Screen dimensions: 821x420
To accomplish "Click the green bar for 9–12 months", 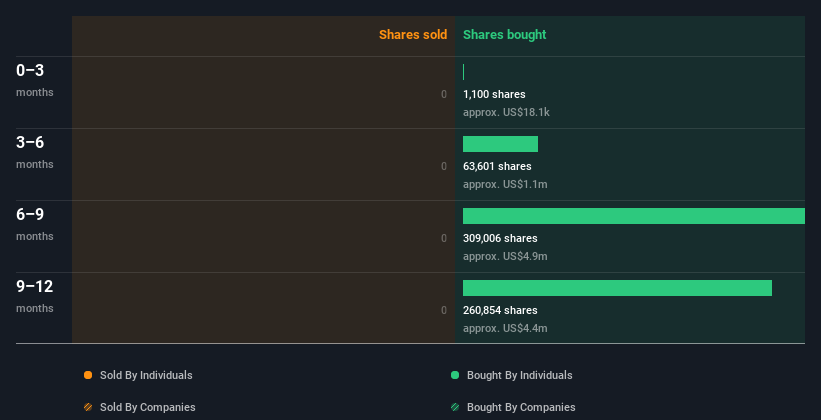I will click(x=617, y=288).
